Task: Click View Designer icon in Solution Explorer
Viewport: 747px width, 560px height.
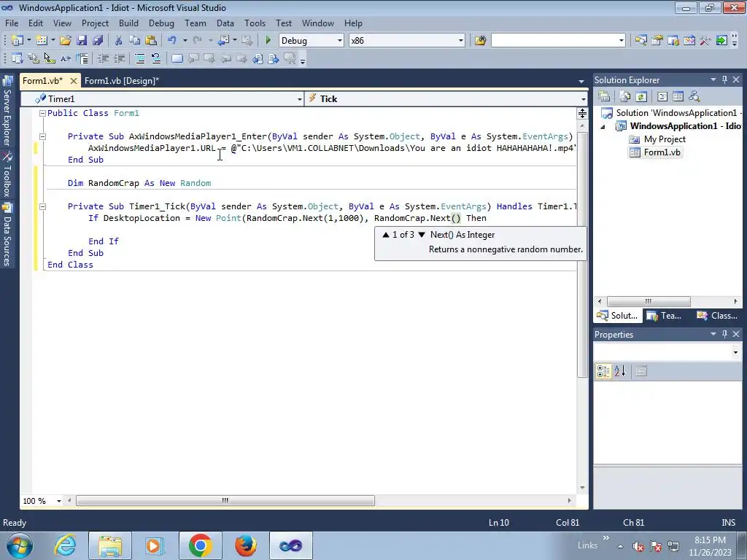Action: [678, 97]
